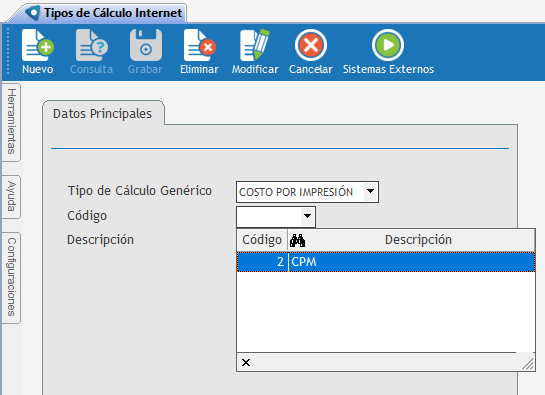
Task: Expand the Tipo de Cálculo Genérico dropdown arrow
Action: point(371,191)
